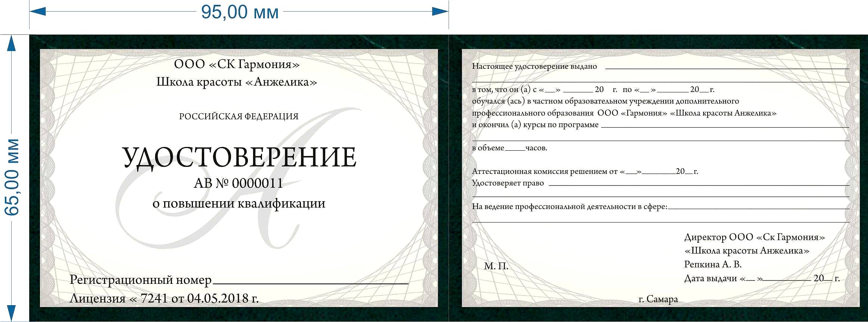Screen dimensions: 868x322
Task: Select the 95,00 мм width label
Action: pos(240,12)
